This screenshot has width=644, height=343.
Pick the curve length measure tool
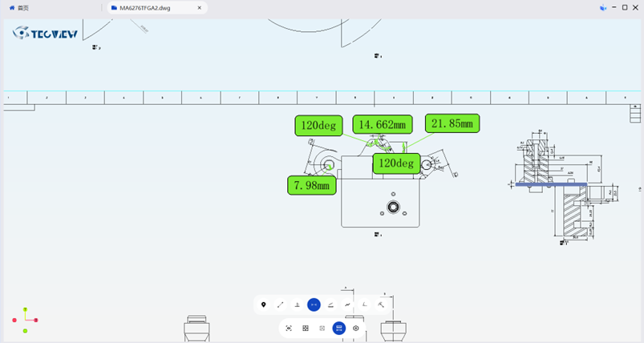coord(347,305)
